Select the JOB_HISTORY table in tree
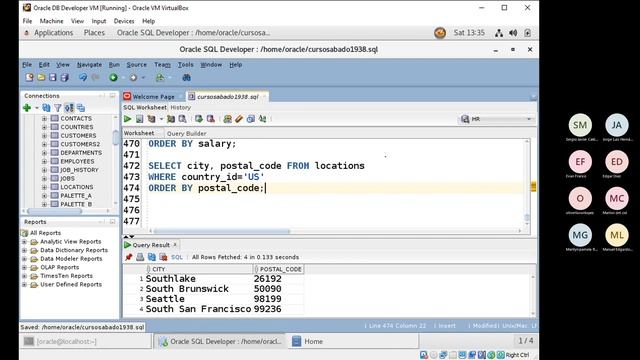 coord(79,170)
